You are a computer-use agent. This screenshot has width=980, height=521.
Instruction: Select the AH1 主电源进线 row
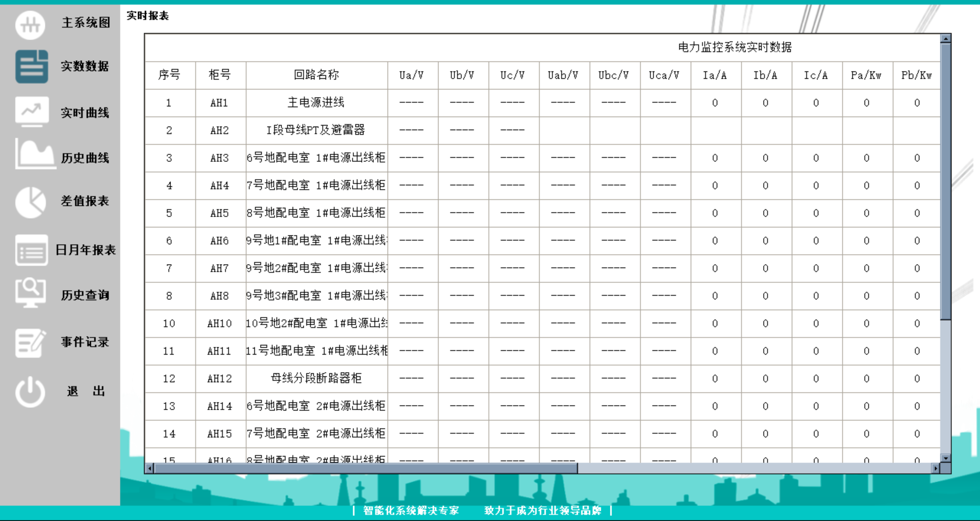tap(316, 103)
